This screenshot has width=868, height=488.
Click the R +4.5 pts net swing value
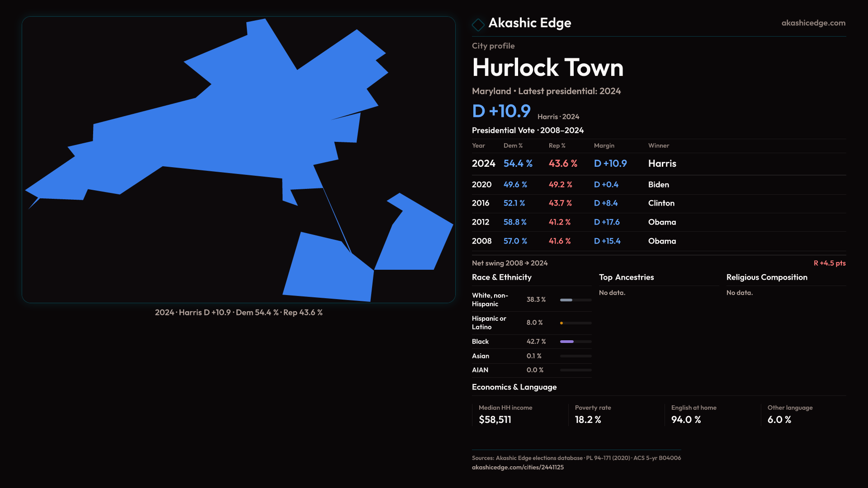pos(829,263)
